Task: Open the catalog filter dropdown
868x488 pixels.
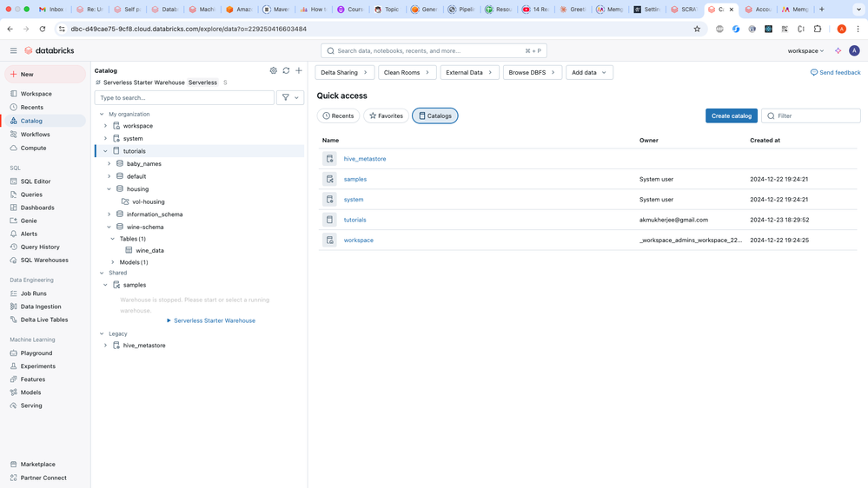Action: click(x=290, y=98)
